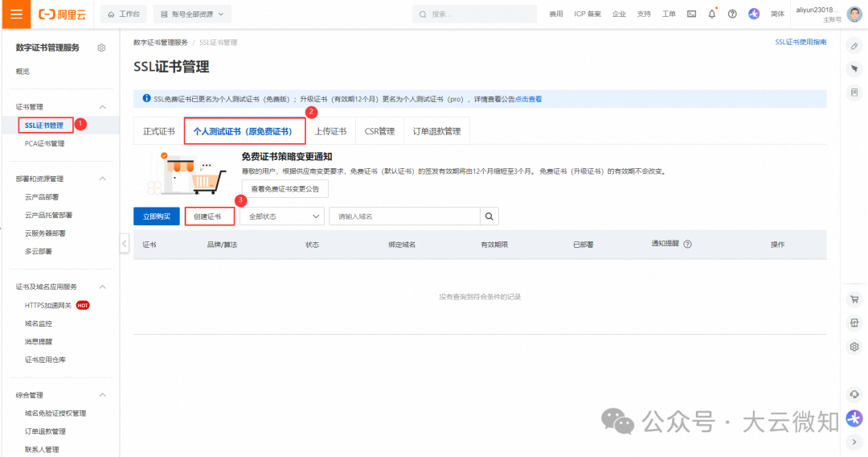
Task: Open 域名免验证授权管理 in the sidebar
Action: [x=55, y=414]
